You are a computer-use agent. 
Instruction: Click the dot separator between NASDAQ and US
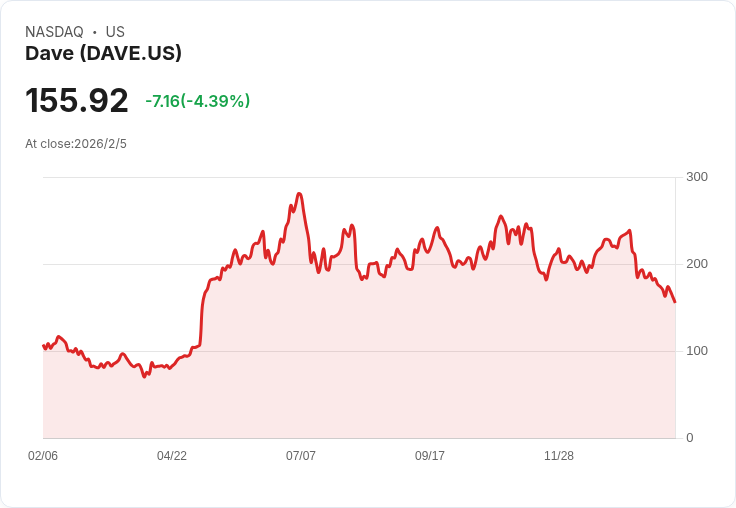tap(94, 32)
